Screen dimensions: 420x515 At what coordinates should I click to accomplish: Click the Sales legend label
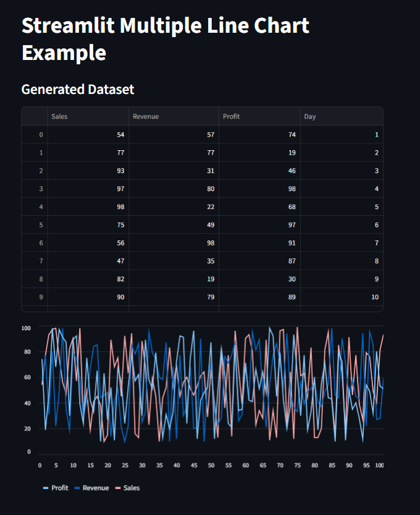coord(132,488)
